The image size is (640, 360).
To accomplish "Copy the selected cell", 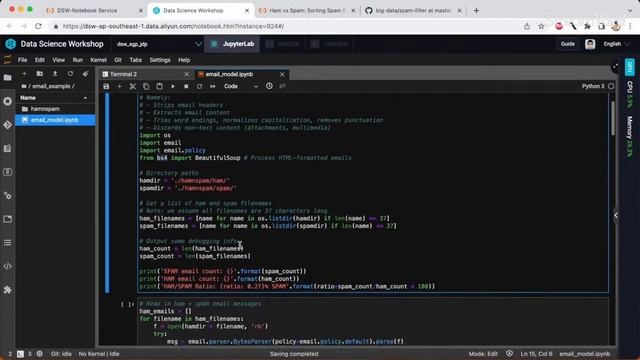I will tap(146, 87).
